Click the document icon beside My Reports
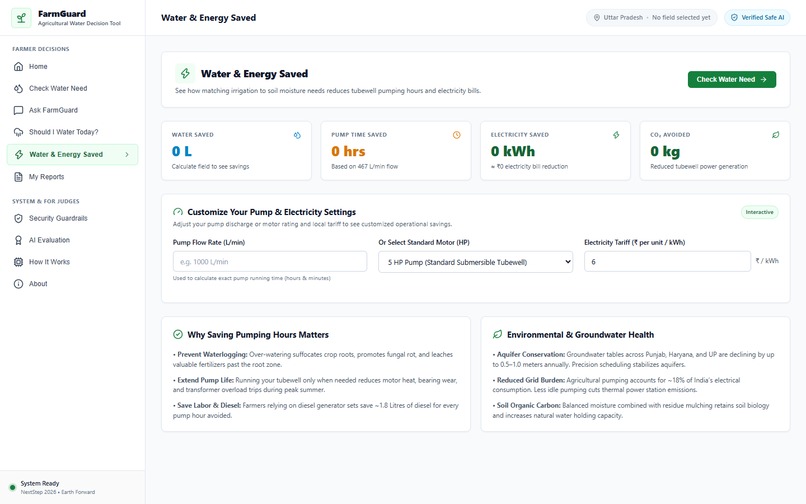The height and width of the screenshot is (504, 806). click(19, 177)
